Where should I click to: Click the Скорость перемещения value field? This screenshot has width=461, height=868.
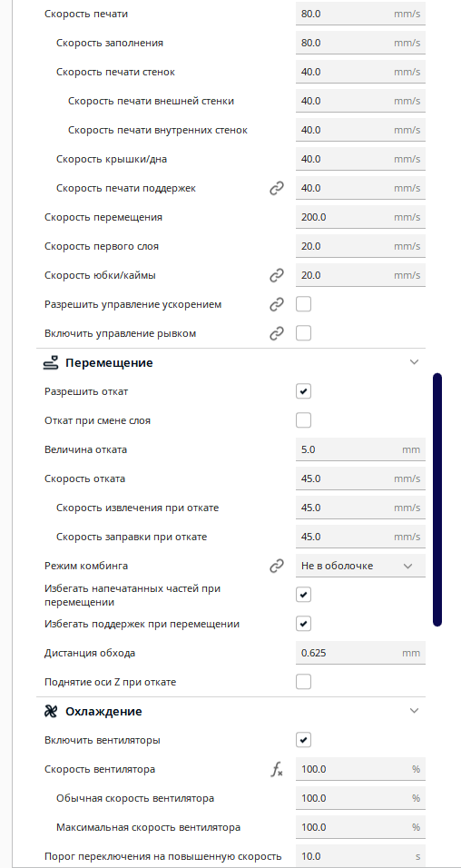pyautogui.click(x=360, y=217)
